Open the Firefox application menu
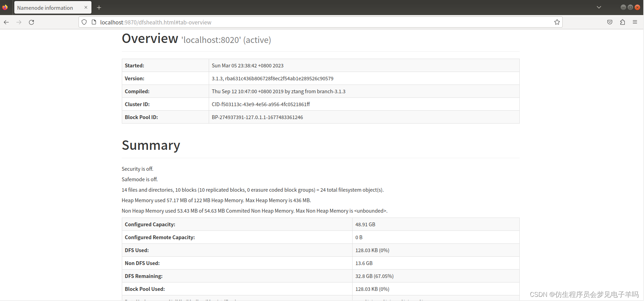Image resolution: width=644 pixels, height=301 pixels. coord(635,22)
